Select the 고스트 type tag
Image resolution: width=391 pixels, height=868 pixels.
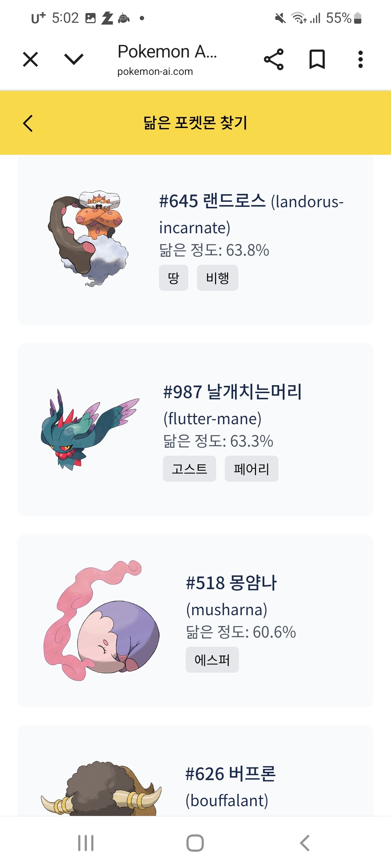[189, 469]
